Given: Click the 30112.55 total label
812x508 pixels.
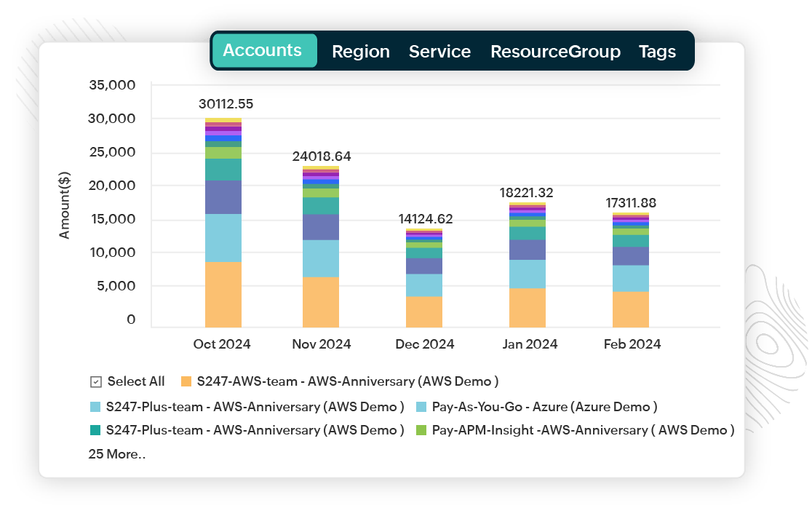Looking at the screenshot, I should 226,104.
